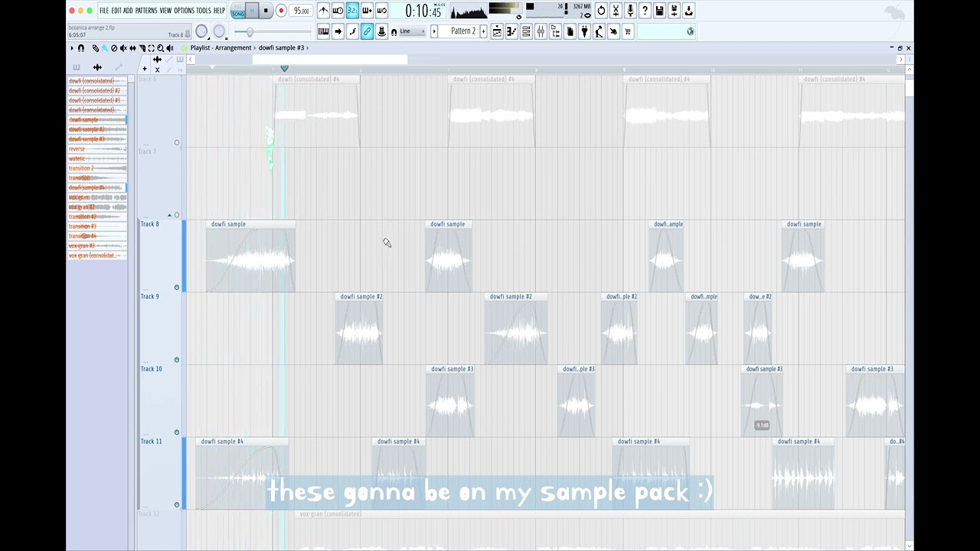Stop playback with the stop button
This screenshot has height=551, width=980.
[266, 11]
